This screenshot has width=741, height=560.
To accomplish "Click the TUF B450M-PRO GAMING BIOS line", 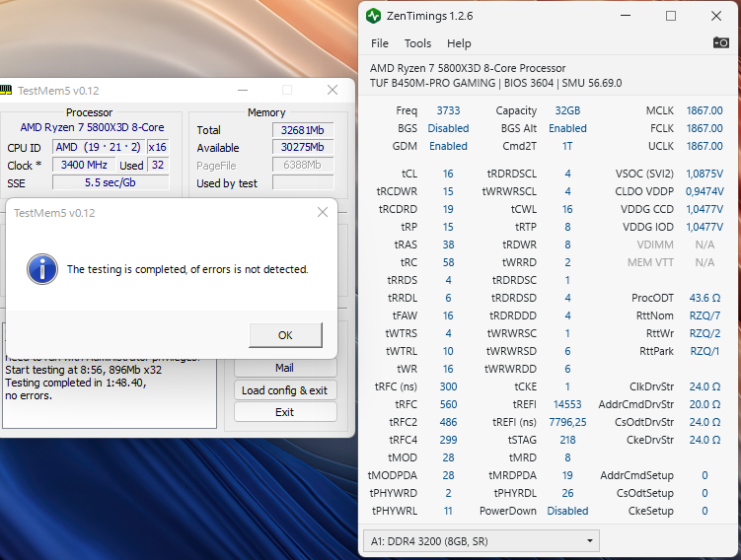I will point(495,83).
